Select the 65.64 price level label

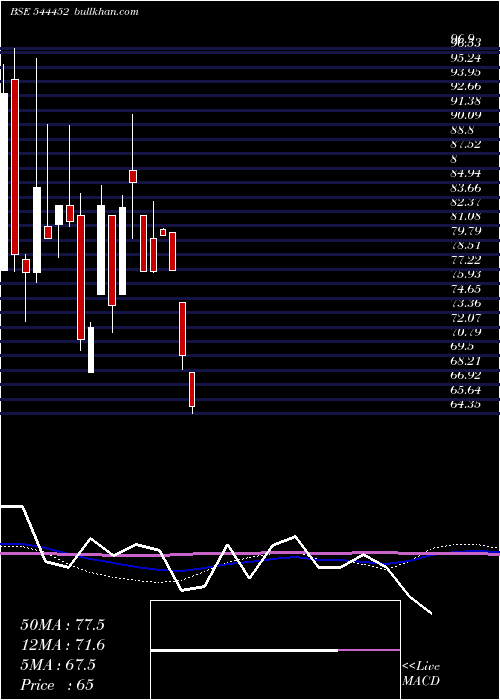pos(466,390)
